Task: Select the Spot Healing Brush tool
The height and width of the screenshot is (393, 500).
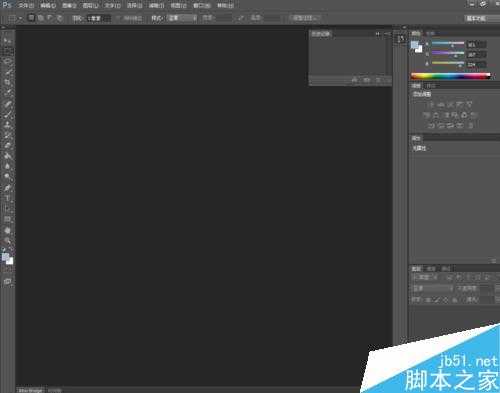Action: click(7, 104)
